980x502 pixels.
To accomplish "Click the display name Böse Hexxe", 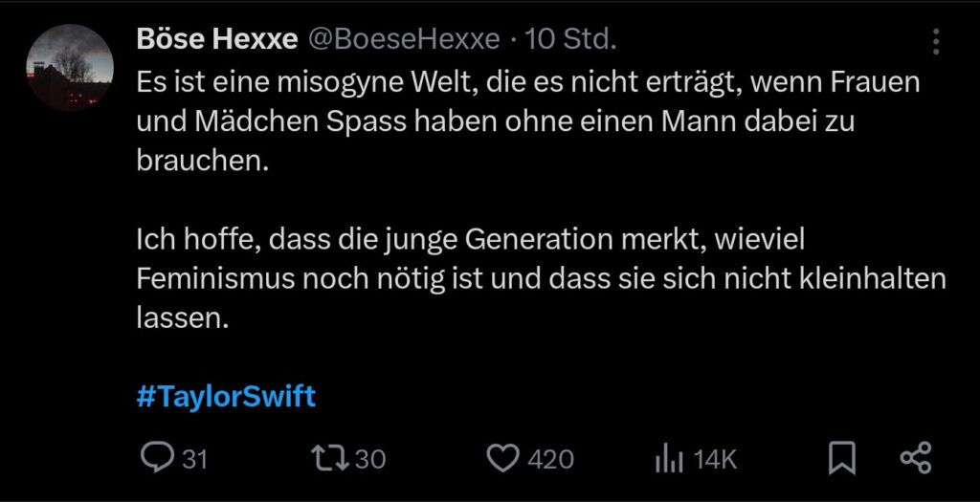I will click(216, 39).
